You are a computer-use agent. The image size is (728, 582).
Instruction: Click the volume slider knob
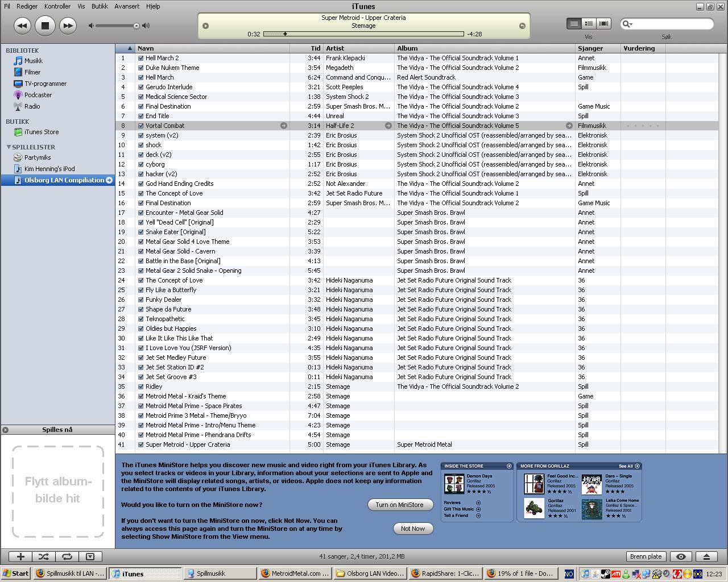(x=136, y=26)
